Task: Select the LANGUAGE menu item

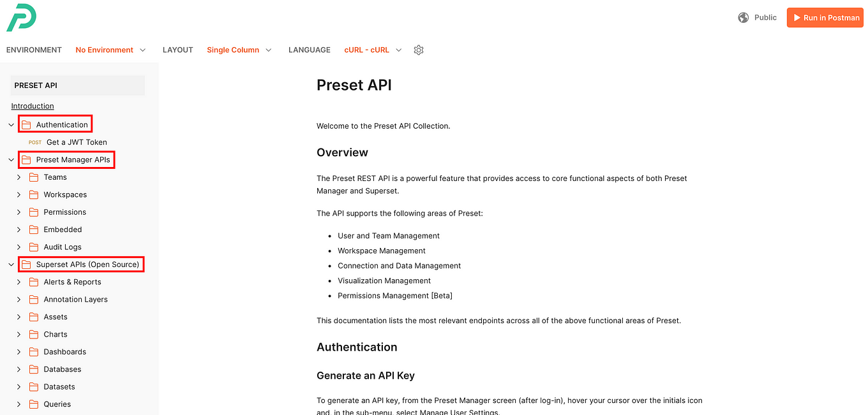Action: pos(309,49)
